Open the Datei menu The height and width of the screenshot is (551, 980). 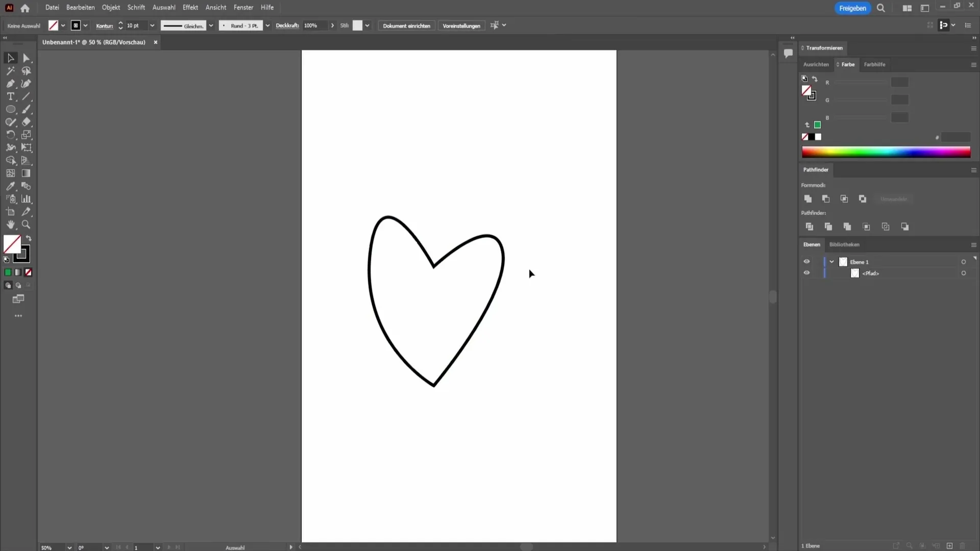tap(52, 8)
